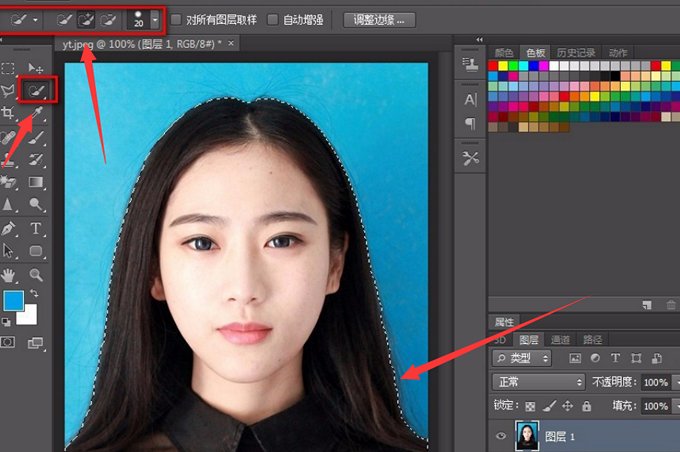
Task: Click the 填充 100% field
Action: tap(657, 406)
